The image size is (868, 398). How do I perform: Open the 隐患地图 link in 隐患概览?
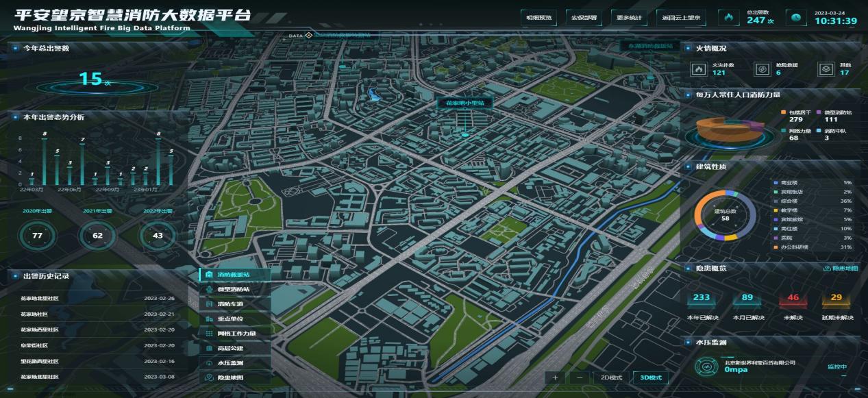tap(840, 268)
